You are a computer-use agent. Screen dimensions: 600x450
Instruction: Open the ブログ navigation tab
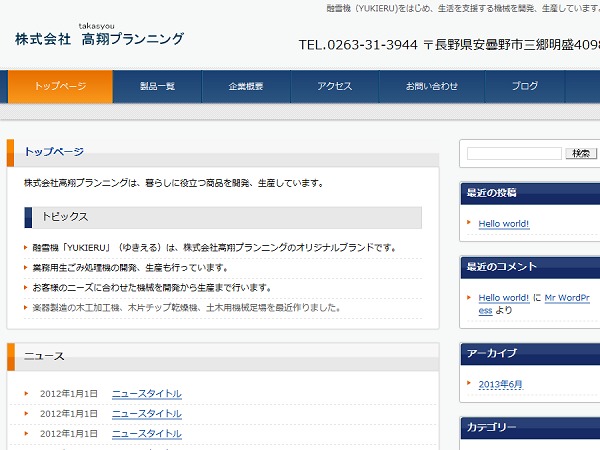(x=525, y=86)
